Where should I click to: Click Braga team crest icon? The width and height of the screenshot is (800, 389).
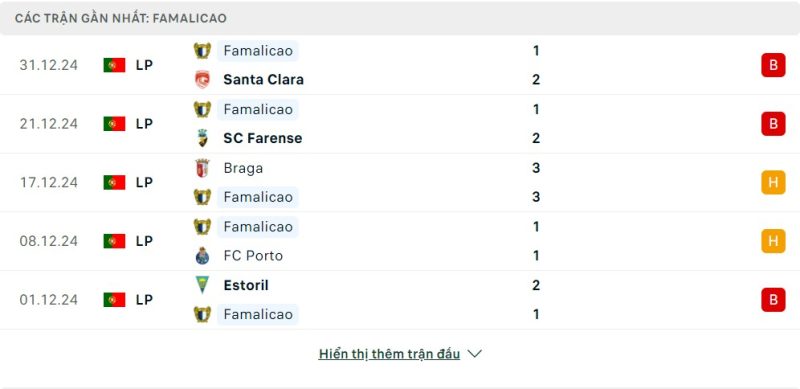coord(203,168)
